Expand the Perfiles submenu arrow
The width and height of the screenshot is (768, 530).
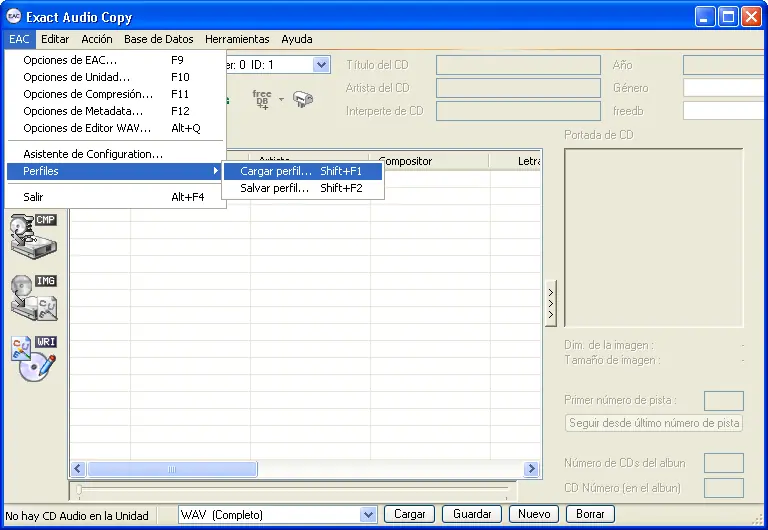(x=216, y=171)
